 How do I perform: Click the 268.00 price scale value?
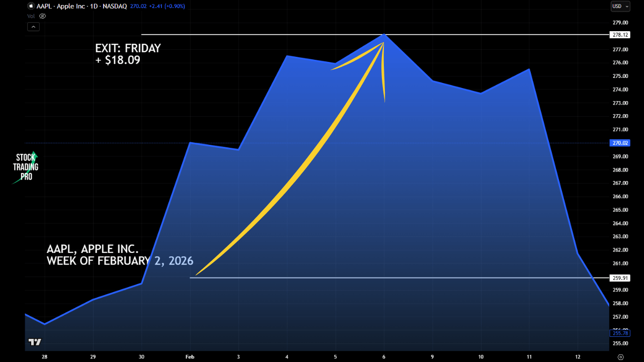(620, 169)
